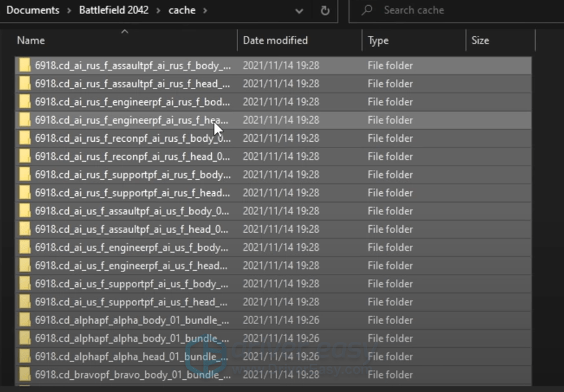Viewport: 564px width, 392px height.
Task: Go to Battlefield 2042 in the address path
Action: [x=114, y=10]
